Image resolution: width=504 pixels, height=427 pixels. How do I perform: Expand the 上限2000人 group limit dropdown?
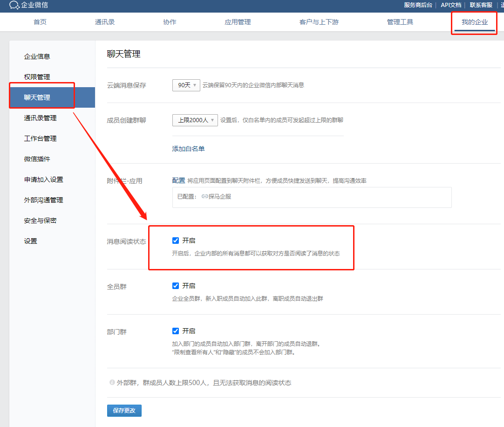[195, 120]
